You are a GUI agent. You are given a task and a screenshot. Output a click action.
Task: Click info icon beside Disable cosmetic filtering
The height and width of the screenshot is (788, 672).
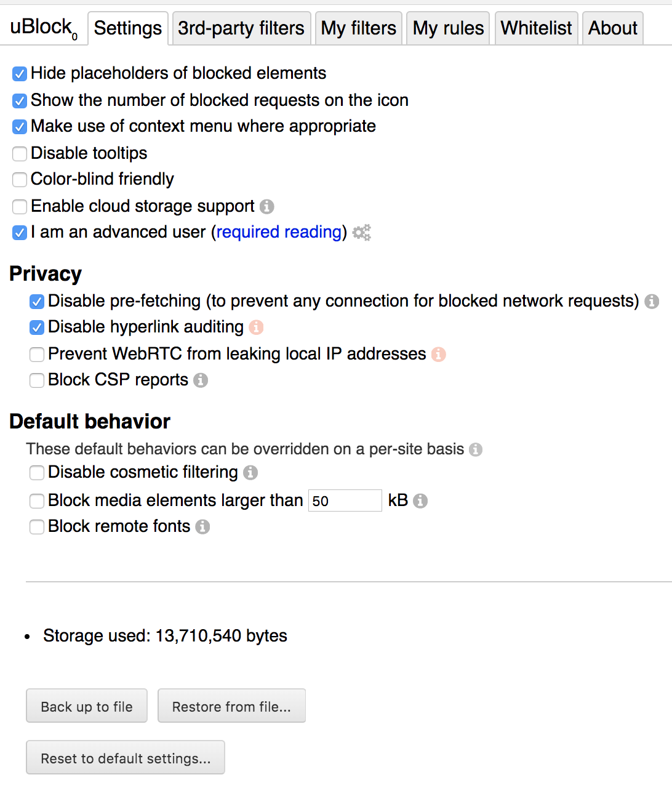pyautogui.click(x=250, y=473)
